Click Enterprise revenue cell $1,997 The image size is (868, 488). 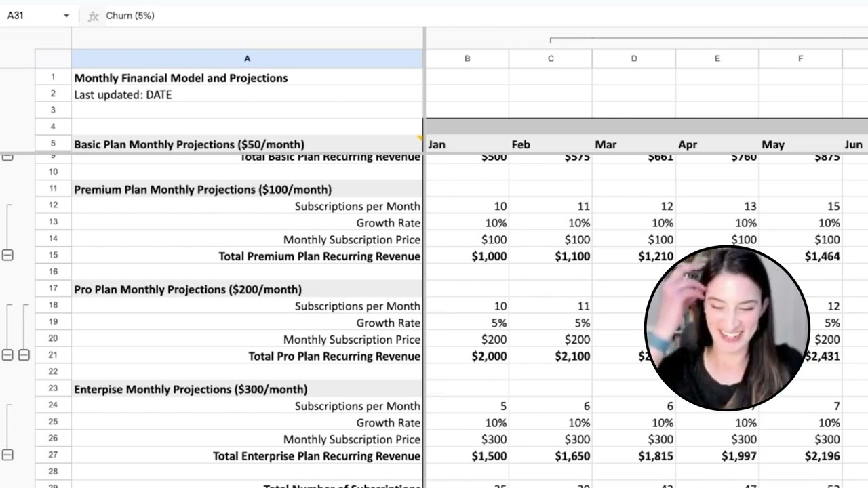[x=717, y=456]
